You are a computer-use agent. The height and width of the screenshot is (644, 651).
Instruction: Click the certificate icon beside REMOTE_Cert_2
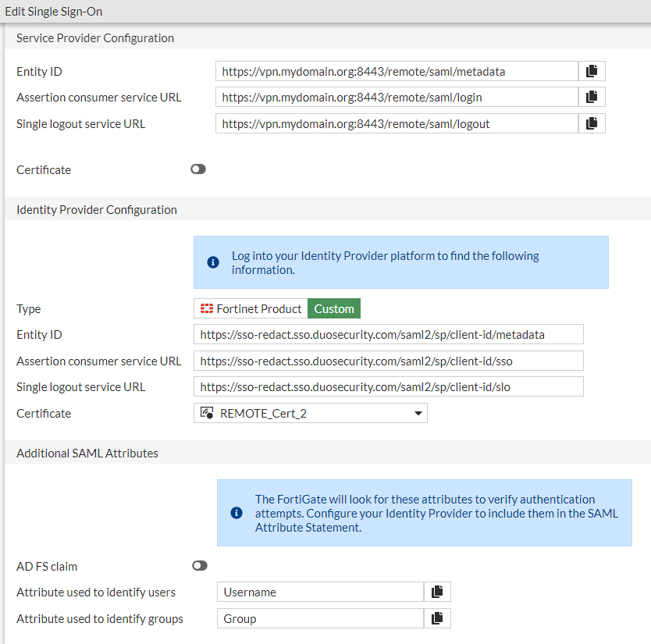(x=206, y=413)
